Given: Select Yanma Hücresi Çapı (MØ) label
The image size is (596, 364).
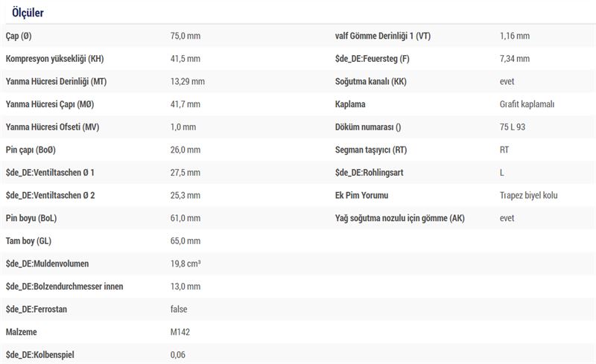Looking at the screenshot, I should click(50, 104).
